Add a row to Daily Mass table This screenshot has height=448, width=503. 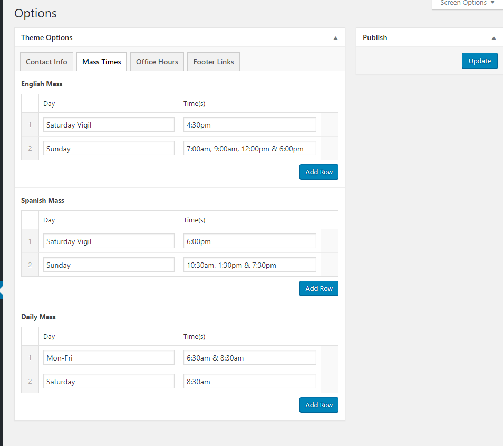tap(318, 405)
